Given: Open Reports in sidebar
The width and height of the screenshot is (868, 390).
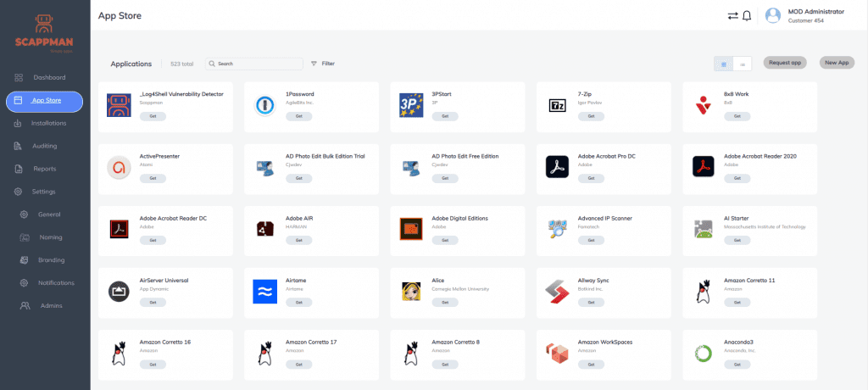Looking at the screenshot, I should click(44, 169).
